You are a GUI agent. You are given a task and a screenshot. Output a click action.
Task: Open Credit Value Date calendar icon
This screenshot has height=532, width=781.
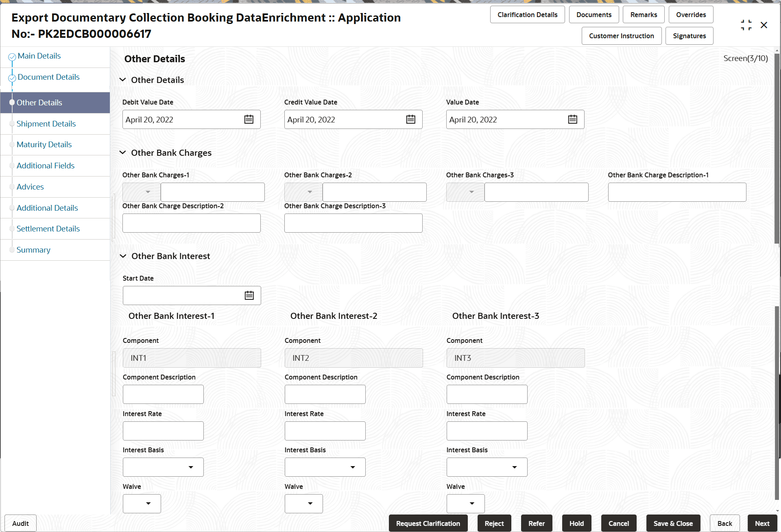point(410,120)
